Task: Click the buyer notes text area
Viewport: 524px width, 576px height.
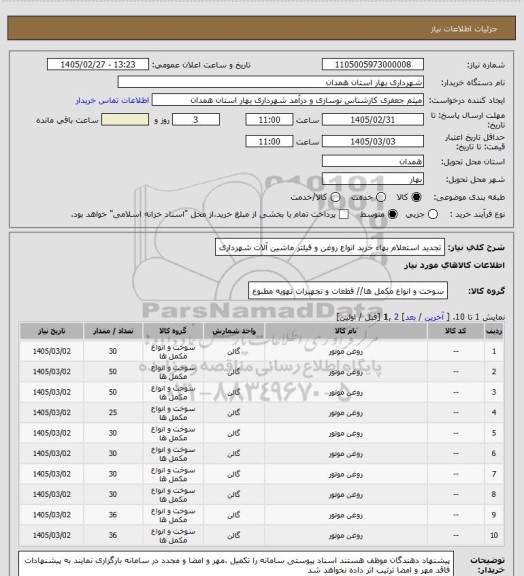Action: click(236, 564)
